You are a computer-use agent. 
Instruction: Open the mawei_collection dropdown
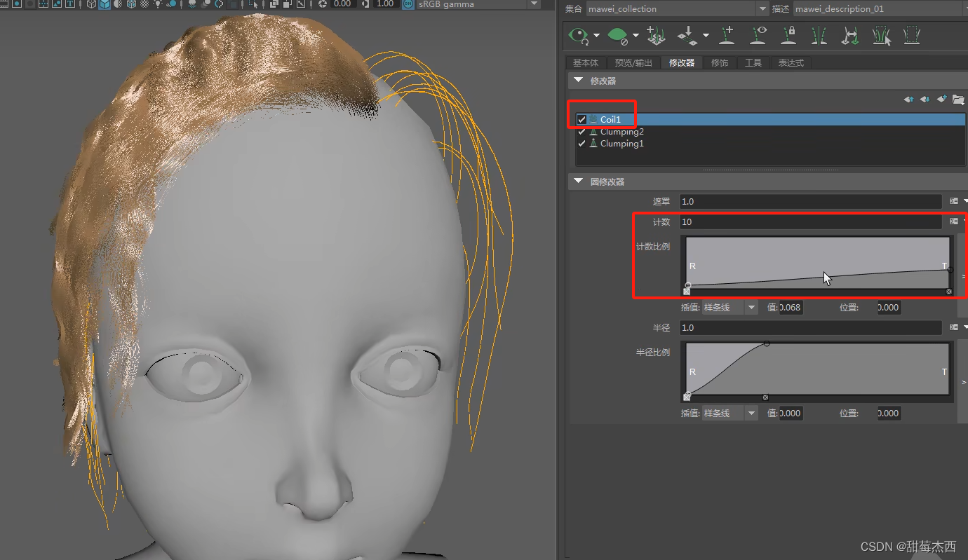(761, 8)
